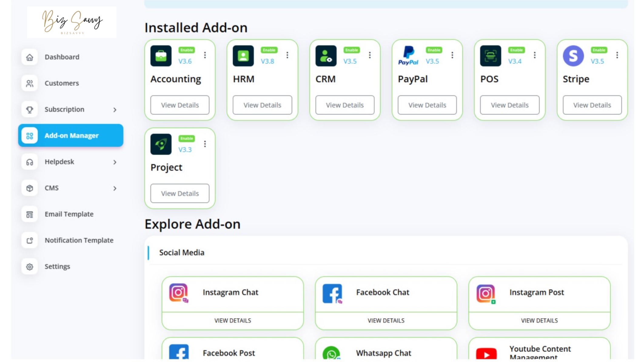Open the Project three-dot options menu
Screen dimensions: 644x362
[205, 144]
